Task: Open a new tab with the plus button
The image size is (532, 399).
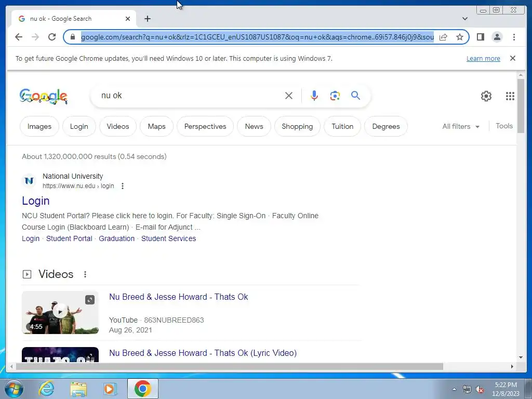Action: [x=147, y=19]
